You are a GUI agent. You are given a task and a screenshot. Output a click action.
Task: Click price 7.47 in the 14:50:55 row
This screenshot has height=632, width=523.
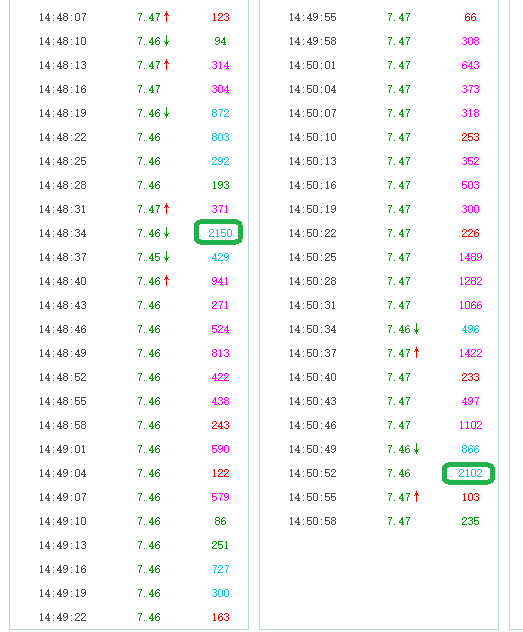point(399,497)
